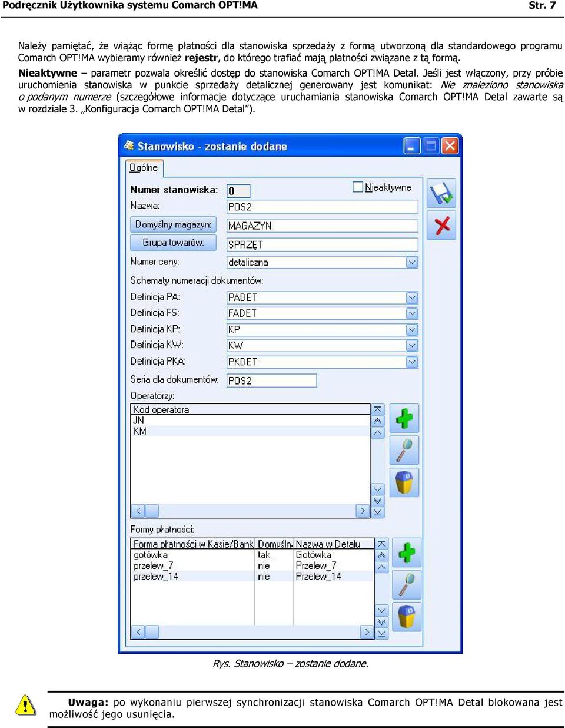Close the Stanowisko window
The height and width of the screenshot is (728, 565).
click(450, 145)
